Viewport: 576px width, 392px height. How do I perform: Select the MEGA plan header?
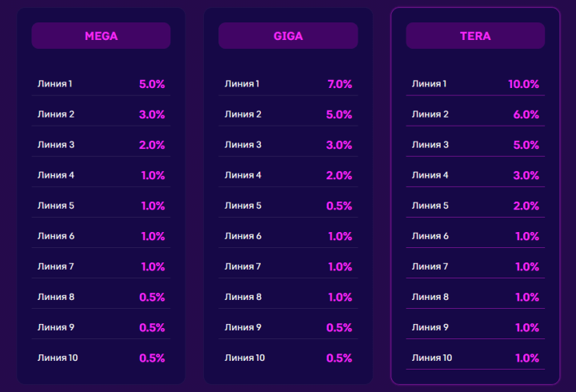tap(101, 36)
